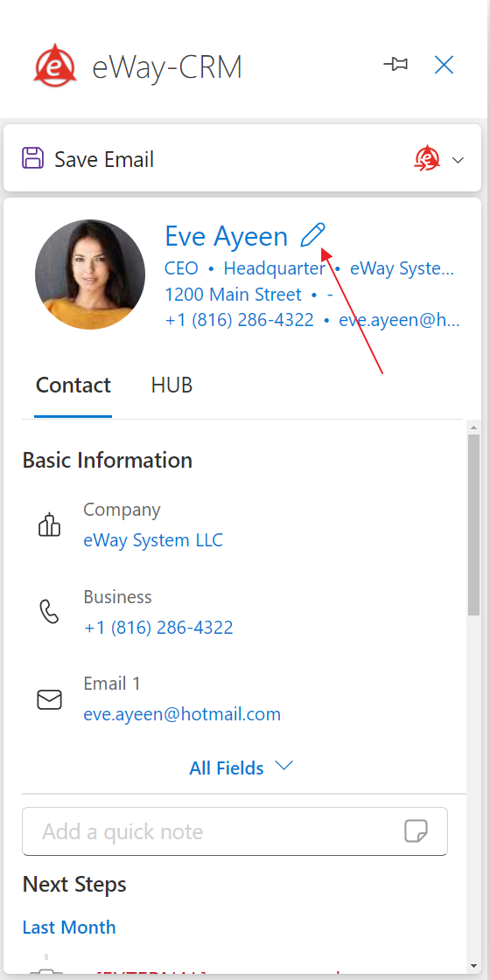Click the red eWay icon next to dropdown
490x980 pixels.
[x=427, y=159]
